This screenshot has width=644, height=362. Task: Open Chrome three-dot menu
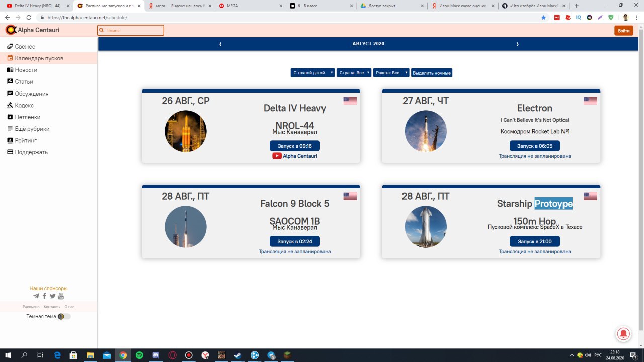(x=636, y=17)
